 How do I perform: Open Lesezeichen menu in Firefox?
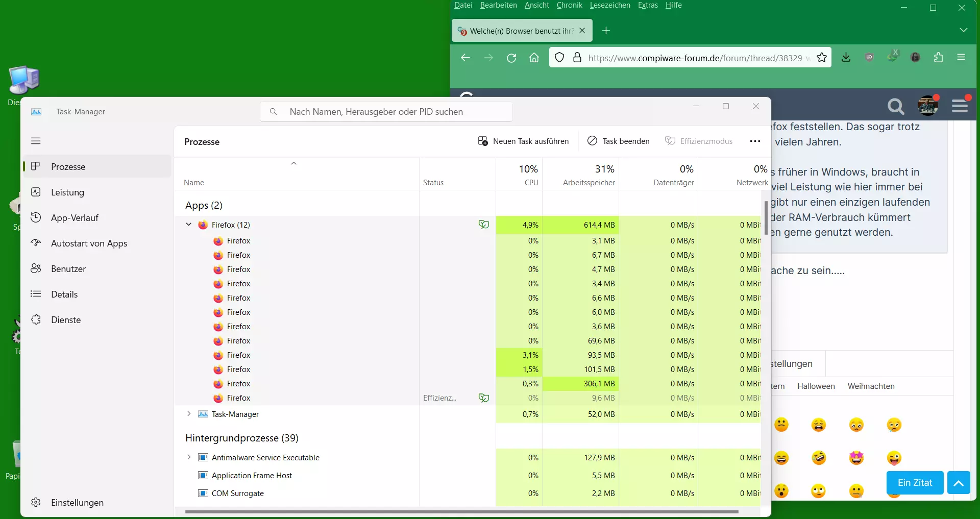610,5
